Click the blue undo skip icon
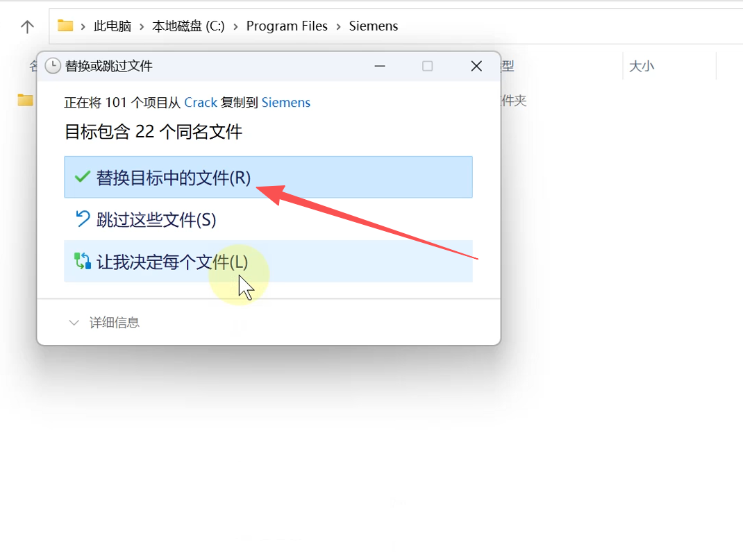The width and height of the screenshot is (743, 560). (x=83, y=219)
